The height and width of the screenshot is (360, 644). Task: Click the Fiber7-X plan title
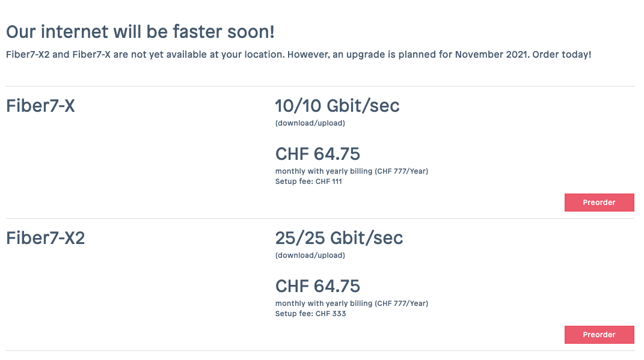point(40,106)
